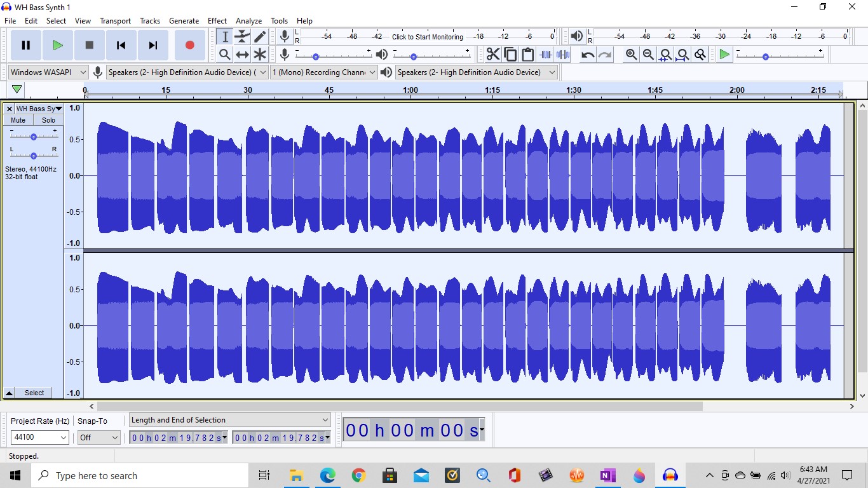This screenshot has width=868, height=488.
Task: Click the Undo arrow icon
Action: 588,55
